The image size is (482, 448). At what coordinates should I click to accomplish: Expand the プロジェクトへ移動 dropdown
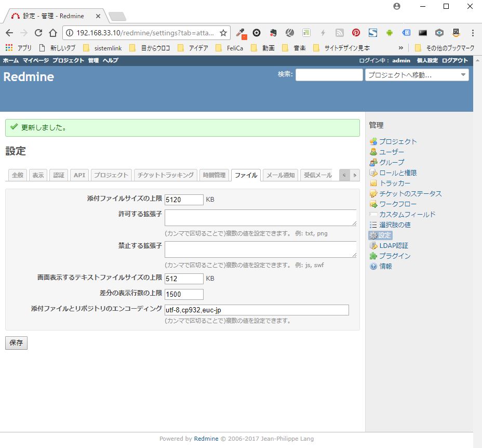coord(417,75)
